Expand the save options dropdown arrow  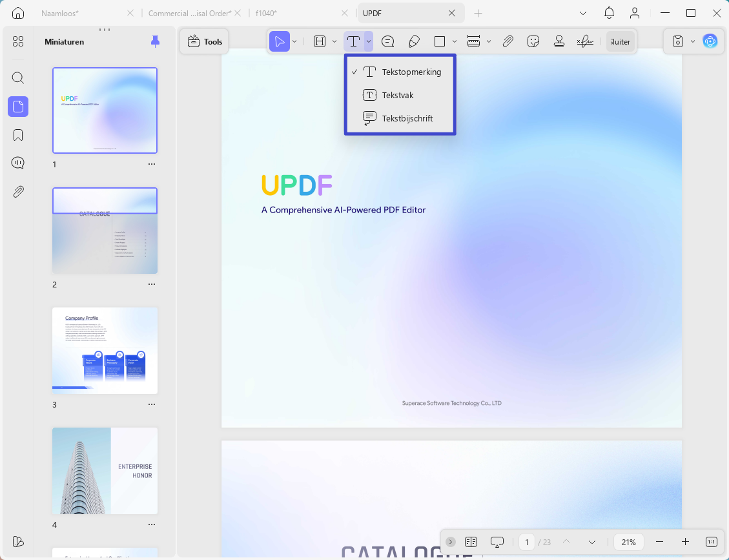(693, 41)
